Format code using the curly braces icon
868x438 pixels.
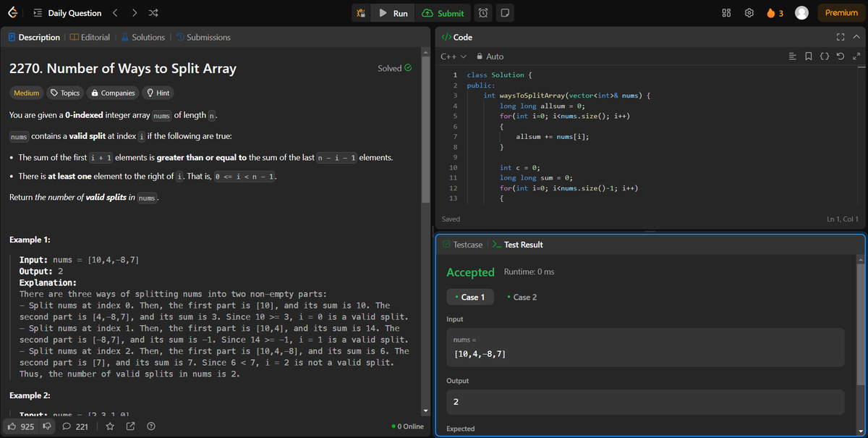(x=825, y=56)
